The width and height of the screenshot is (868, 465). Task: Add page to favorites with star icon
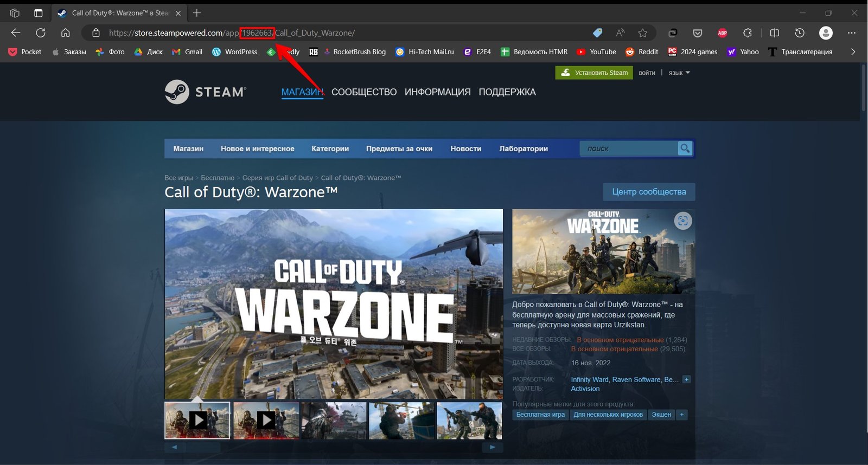(643, 33)
